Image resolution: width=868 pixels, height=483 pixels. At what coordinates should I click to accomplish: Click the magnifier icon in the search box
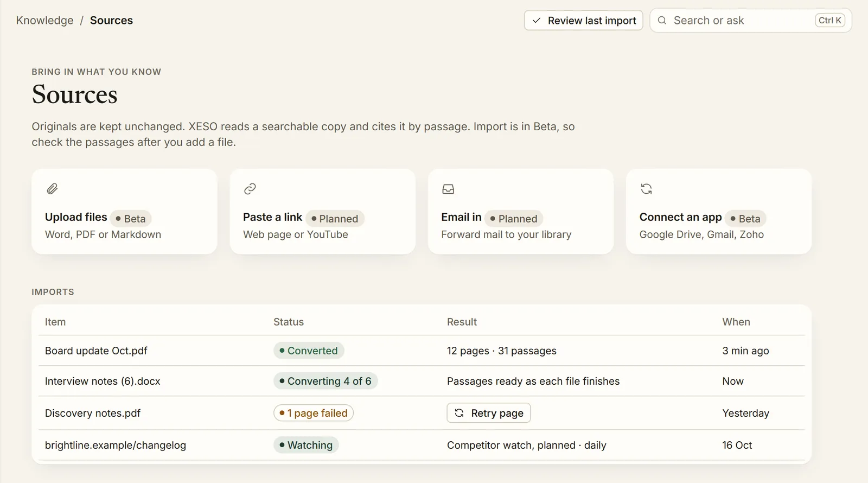coord(662,21)
